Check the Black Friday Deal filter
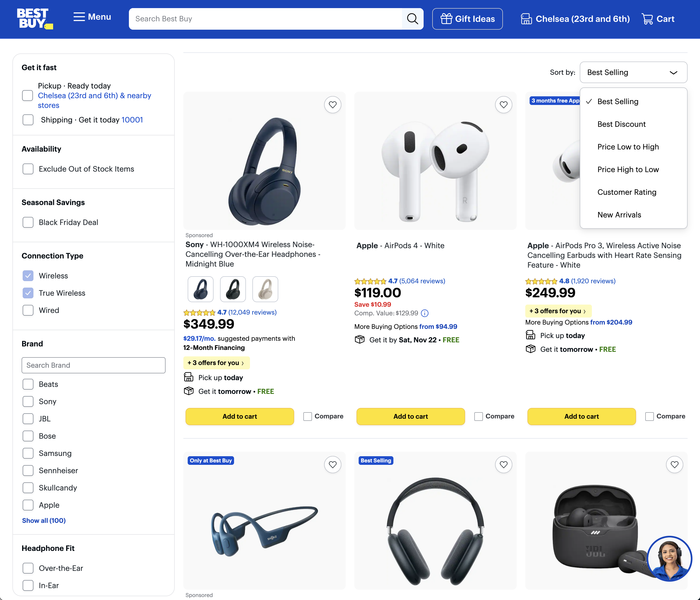 click(x=28, y=222)
